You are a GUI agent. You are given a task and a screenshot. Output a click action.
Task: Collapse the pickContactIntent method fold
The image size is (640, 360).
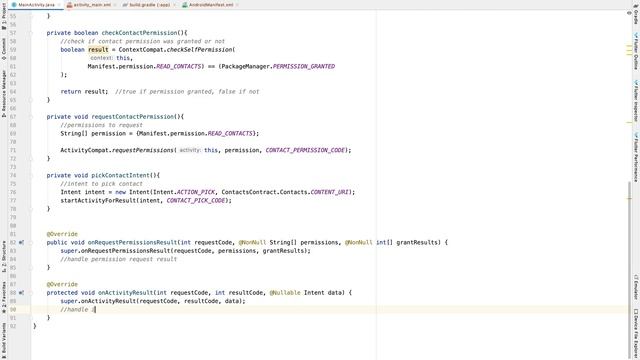[x=31, y=176]
